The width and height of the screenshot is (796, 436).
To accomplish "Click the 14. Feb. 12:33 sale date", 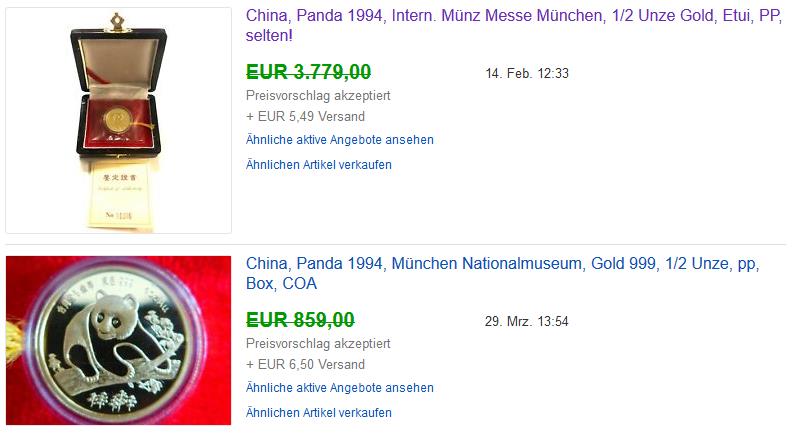I will point(527,74).
